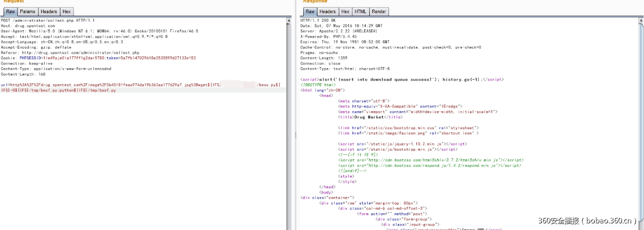Switch to the response Hex view tab

(345, 11)
